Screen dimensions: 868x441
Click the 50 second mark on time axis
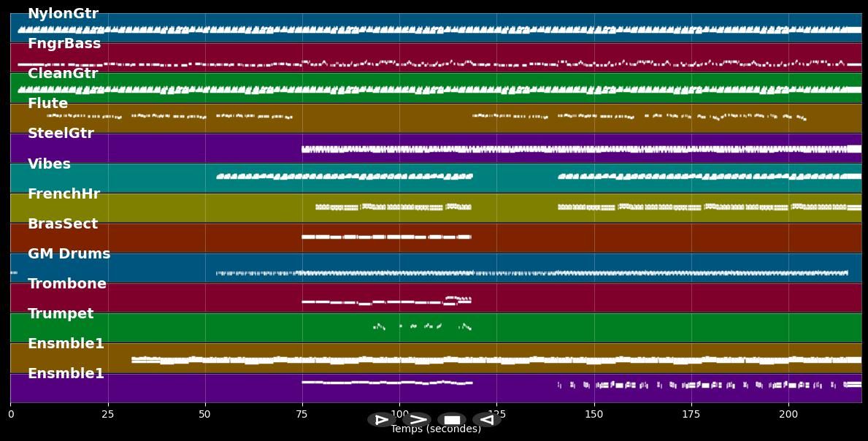[x=205, y=414]
